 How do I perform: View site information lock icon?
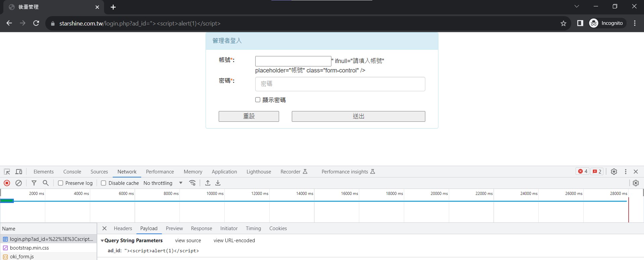click(x=53, y=23)
